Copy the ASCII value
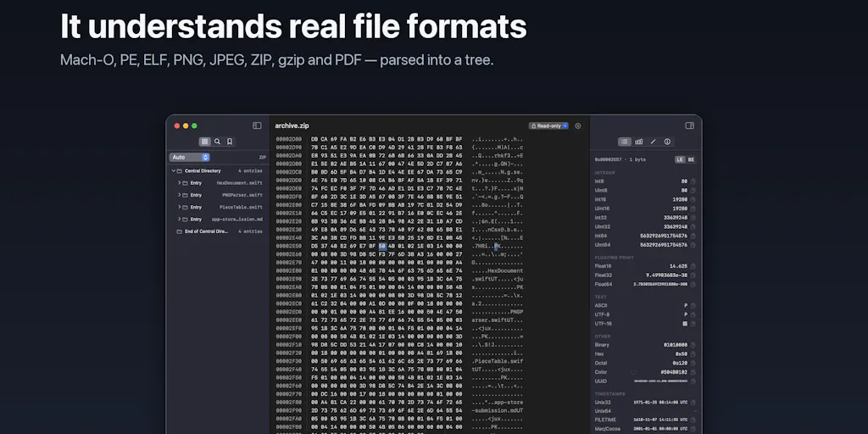The width and height of the screenshot is (868, 434). (693, 305)
